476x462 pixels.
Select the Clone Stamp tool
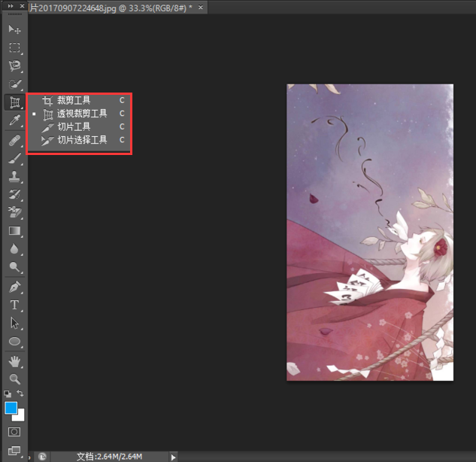pos(14,177)
